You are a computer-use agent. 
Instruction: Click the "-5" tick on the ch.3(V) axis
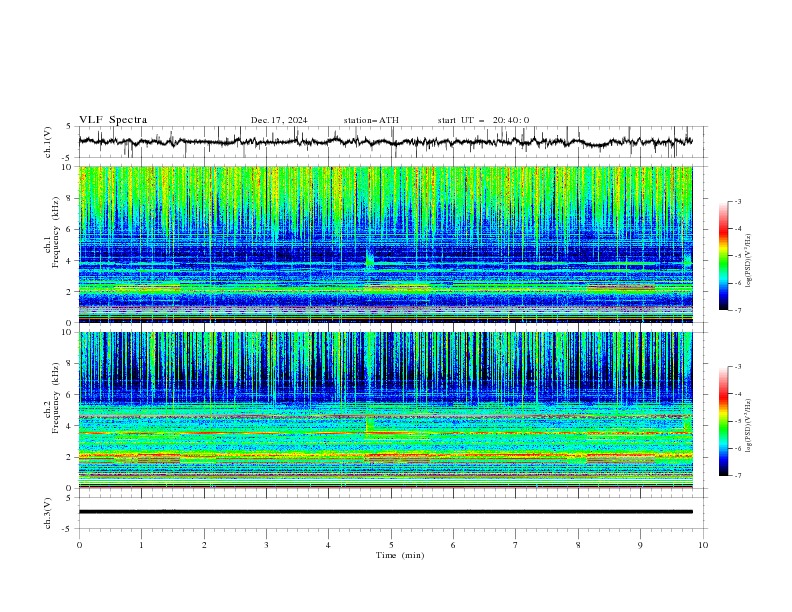click(x=67, y=529)
